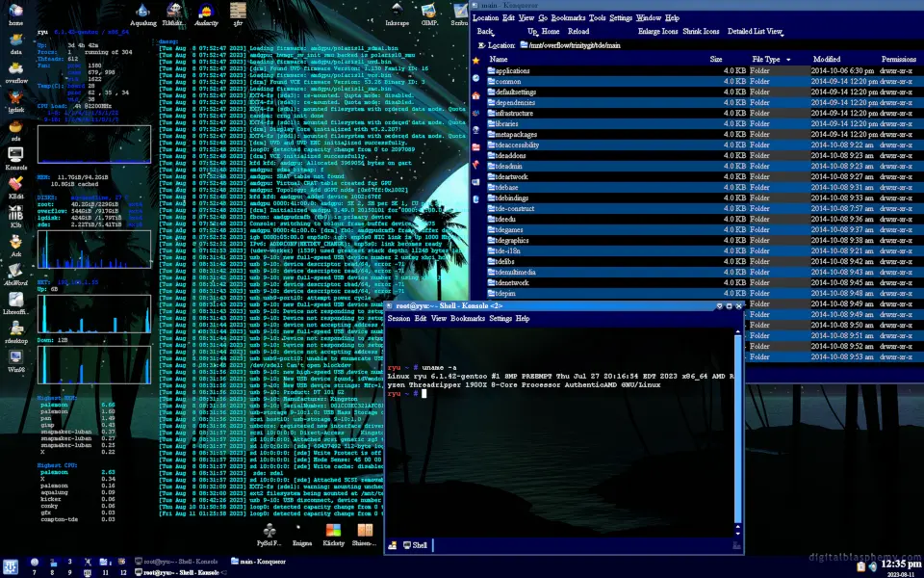
Task: Click the Konqueror sidebar history clock icon
Action: coord(475,78)
